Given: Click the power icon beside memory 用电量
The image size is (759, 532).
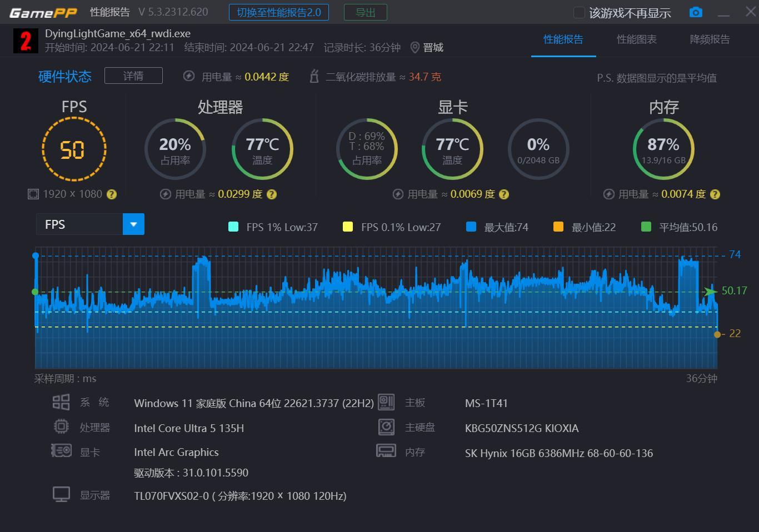Looking at the screenshot, I should click(x=609, y=194).
